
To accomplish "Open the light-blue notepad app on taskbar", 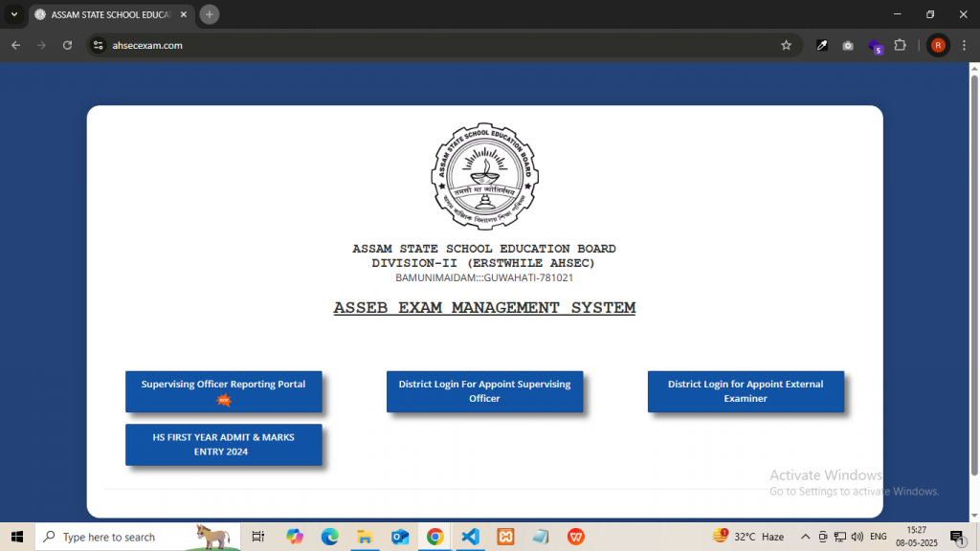I will pyautogui.click(x=541, y=537).
